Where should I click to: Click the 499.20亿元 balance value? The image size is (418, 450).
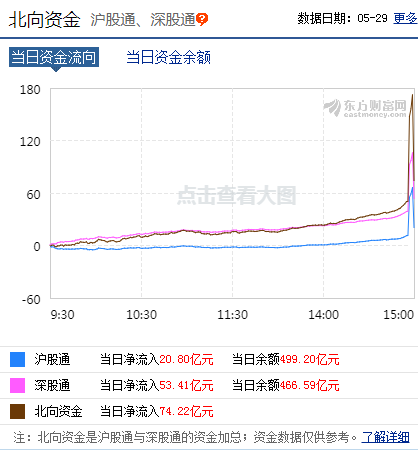[310, 360]
